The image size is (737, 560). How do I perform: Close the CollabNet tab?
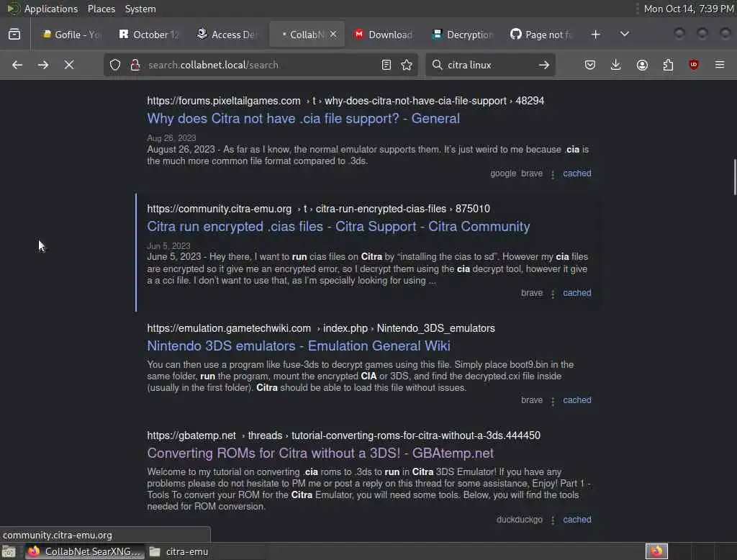click(x=333, y=35)
